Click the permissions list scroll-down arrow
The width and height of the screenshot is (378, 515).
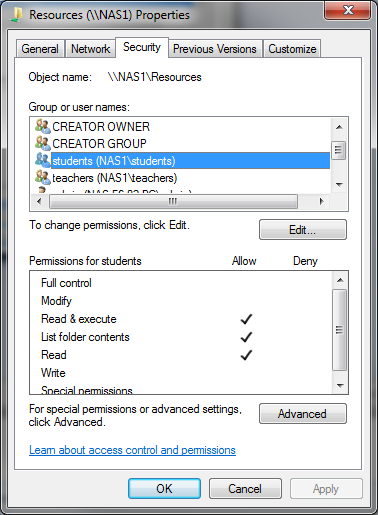340,386
